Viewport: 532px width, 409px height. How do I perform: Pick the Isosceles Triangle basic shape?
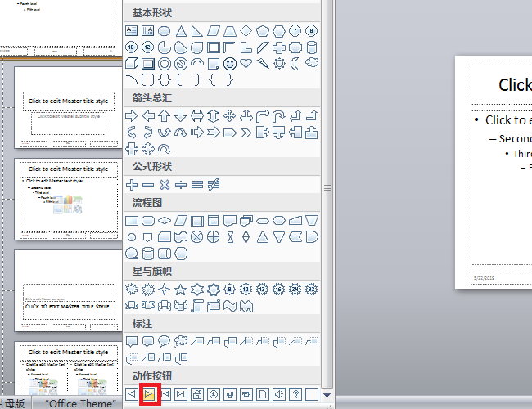[x=181, y=31]
